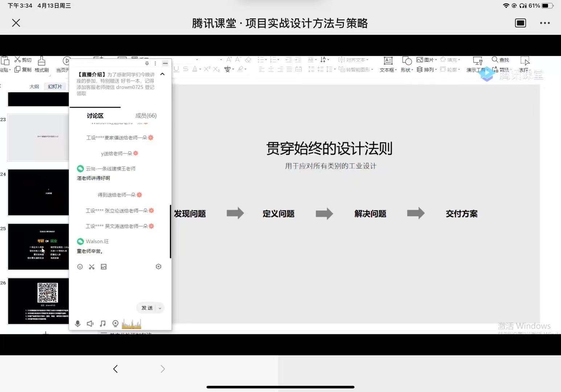Viewport: 561px width, 392px height.
Task: Open the three-dot menu at top right
Action: (x=545, y=23)
